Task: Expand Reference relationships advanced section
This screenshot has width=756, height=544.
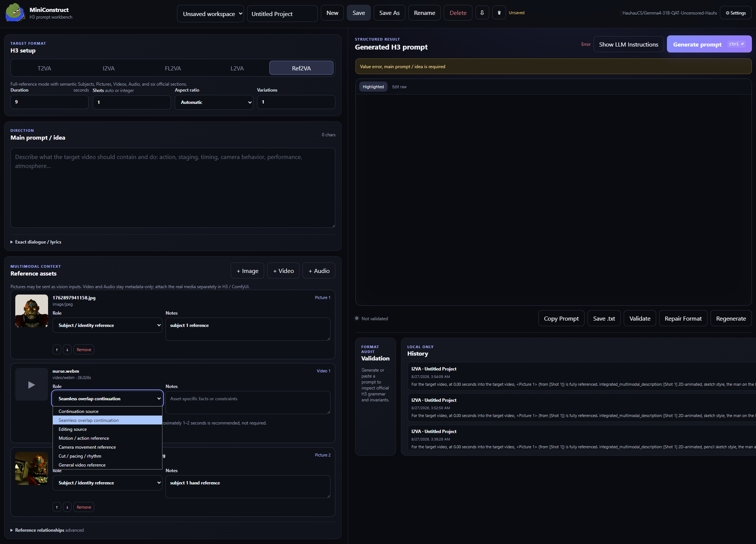Action: coord(47,530)
